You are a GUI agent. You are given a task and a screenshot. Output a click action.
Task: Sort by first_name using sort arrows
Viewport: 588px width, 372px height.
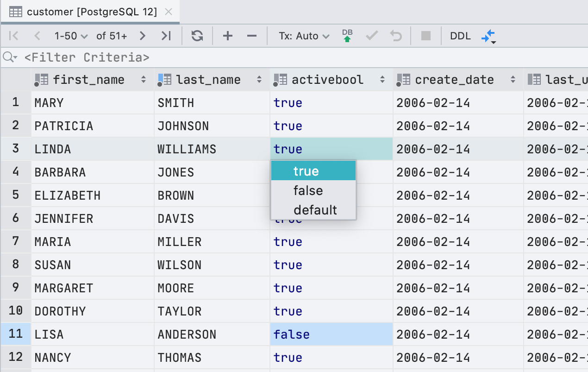point(144,80)
